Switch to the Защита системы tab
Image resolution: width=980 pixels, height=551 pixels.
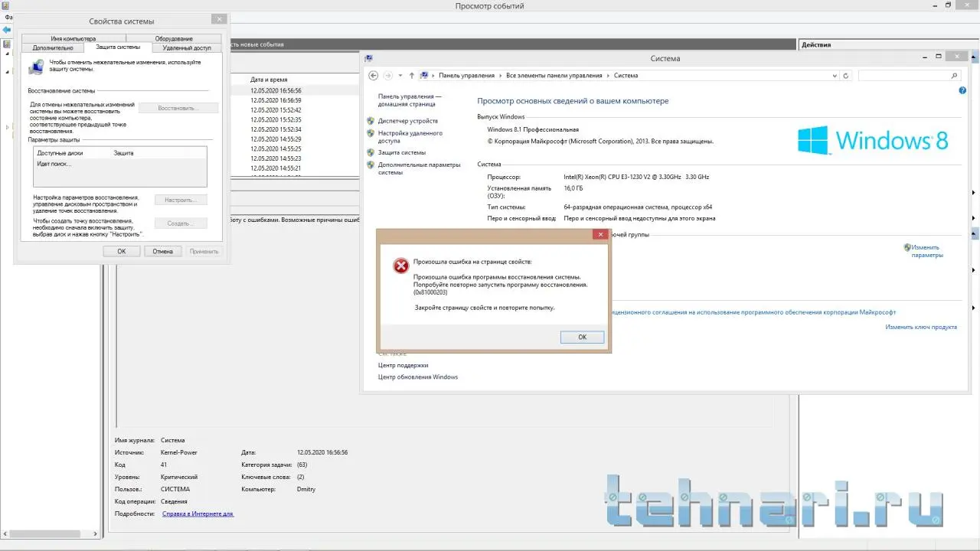click(118, 47)
